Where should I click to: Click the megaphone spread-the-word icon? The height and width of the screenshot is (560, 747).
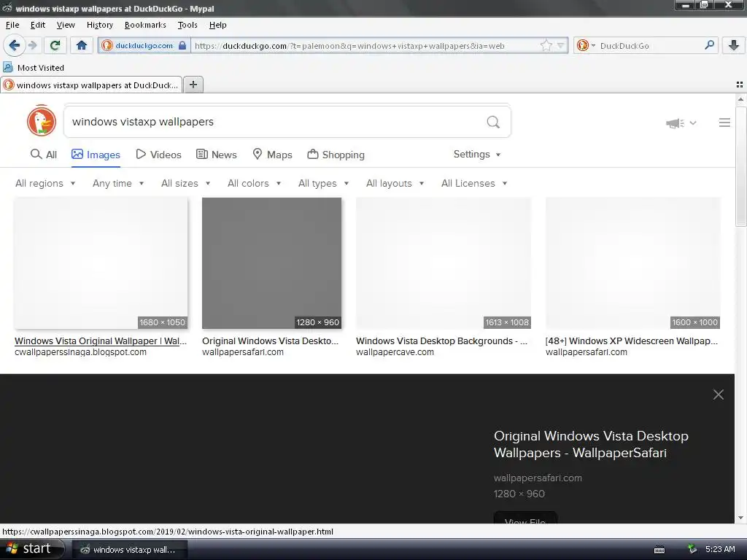675,123
